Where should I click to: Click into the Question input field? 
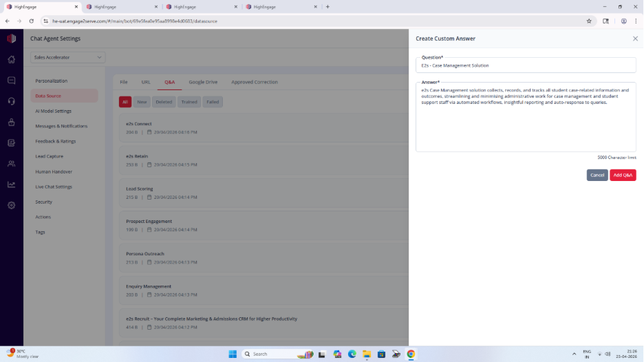[526, 65]
